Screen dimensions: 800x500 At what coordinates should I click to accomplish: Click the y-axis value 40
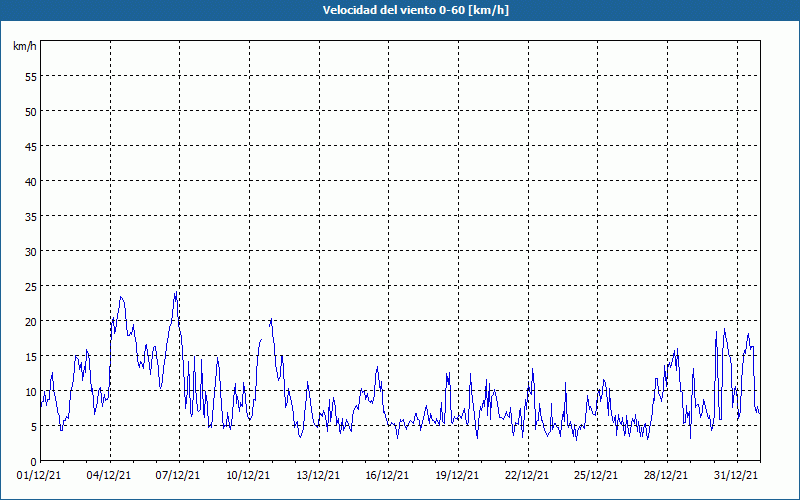pyautogui.click(x=31, y=182)
